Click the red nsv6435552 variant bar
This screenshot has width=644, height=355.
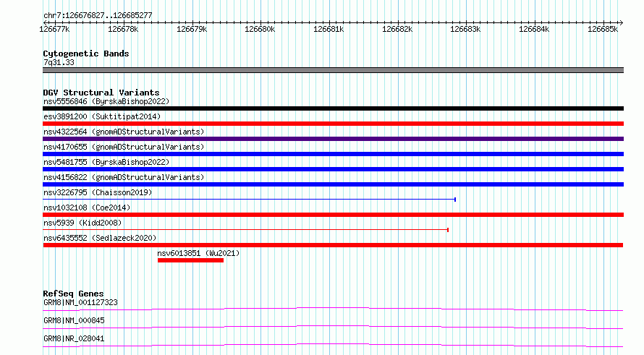tap(333, 245)
